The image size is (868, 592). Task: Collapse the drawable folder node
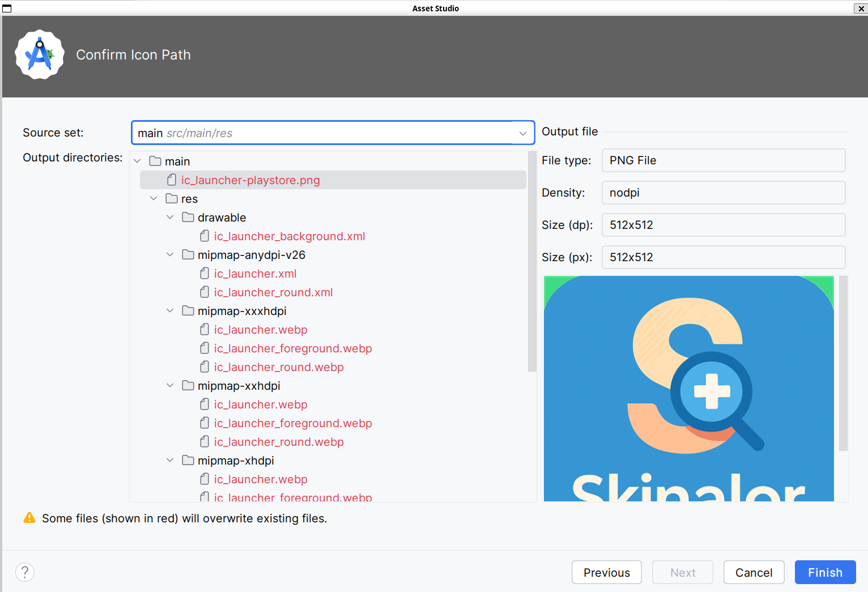point(170,218)
